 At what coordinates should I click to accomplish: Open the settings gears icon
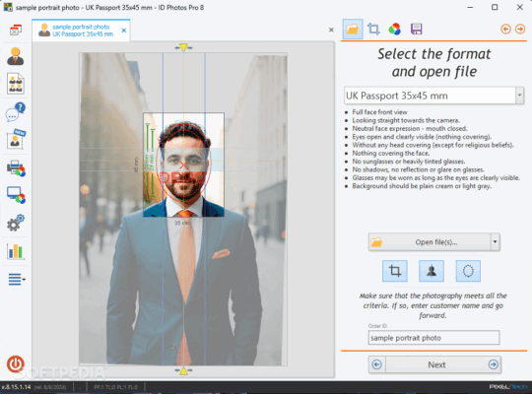pos(15,223)
